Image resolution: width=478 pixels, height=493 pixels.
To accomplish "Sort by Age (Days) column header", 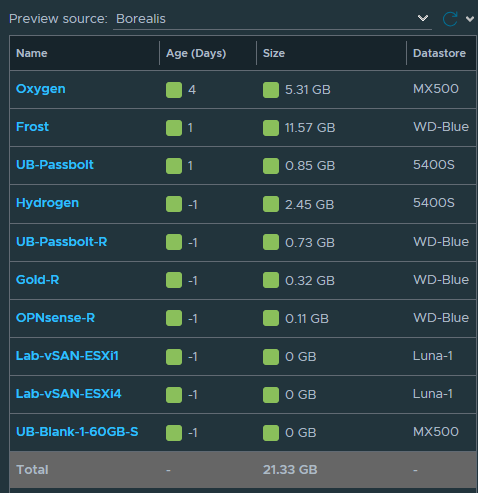I will pos(196,53).
